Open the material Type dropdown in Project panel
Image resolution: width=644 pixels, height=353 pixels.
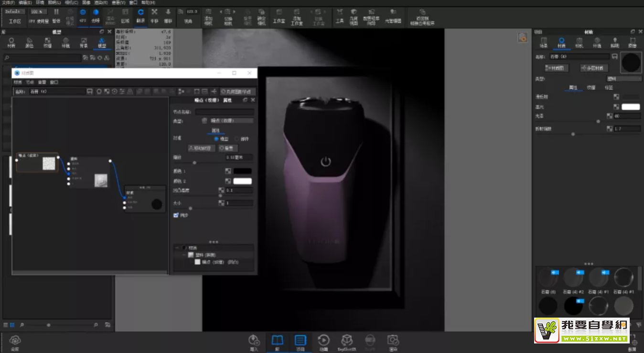[x=623, y=78]
